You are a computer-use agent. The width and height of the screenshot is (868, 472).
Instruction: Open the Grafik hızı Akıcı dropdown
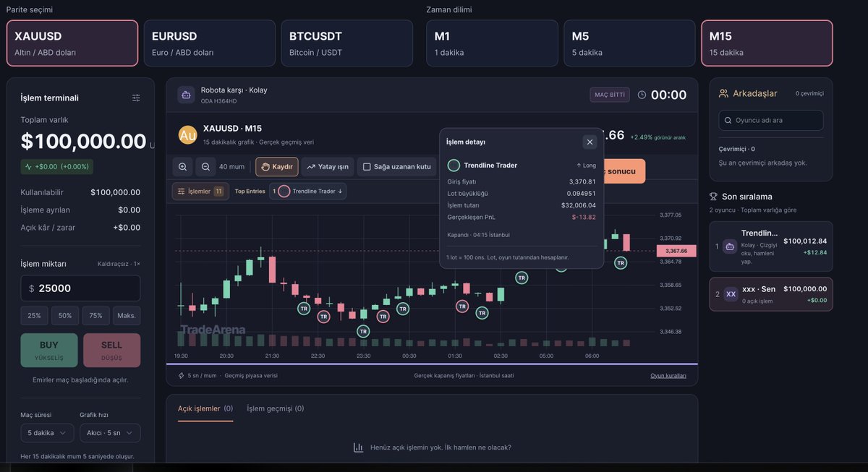110,433
